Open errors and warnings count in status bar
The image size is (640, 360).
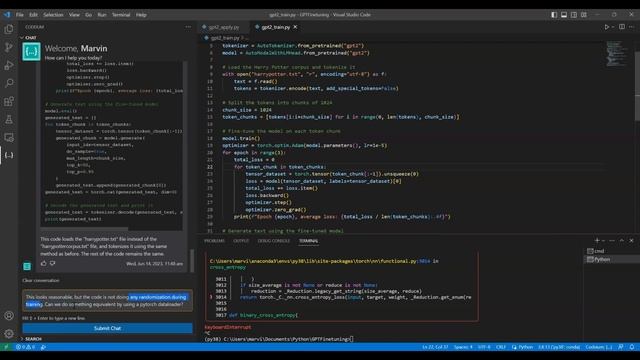coord(25,347)
